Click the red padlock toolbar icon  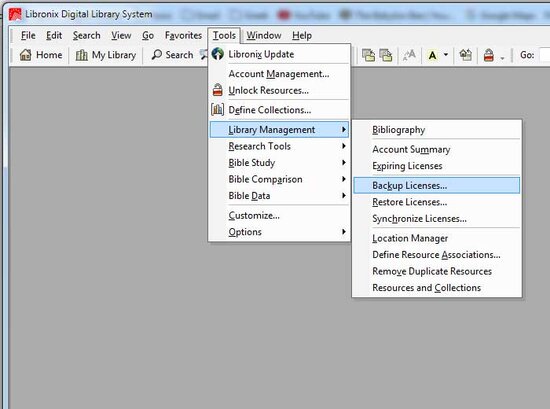(x=489, y=55)
